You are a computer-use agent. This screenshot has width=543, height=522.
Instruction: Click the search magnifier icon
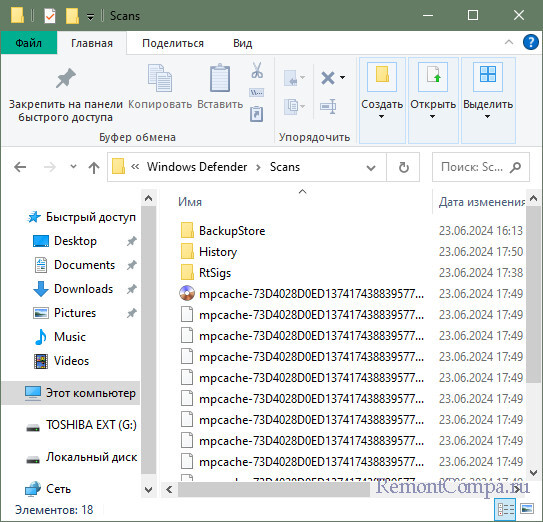(x=515, y=167)
